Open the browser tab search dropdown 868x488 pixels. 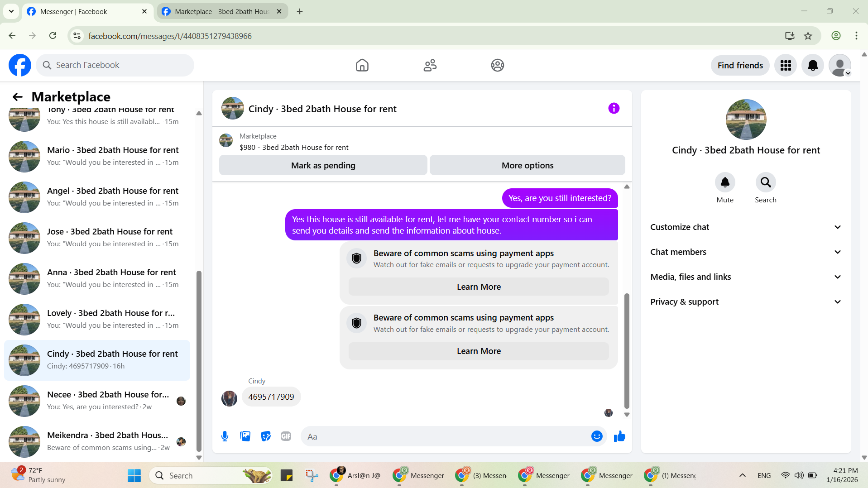[11, 11]
